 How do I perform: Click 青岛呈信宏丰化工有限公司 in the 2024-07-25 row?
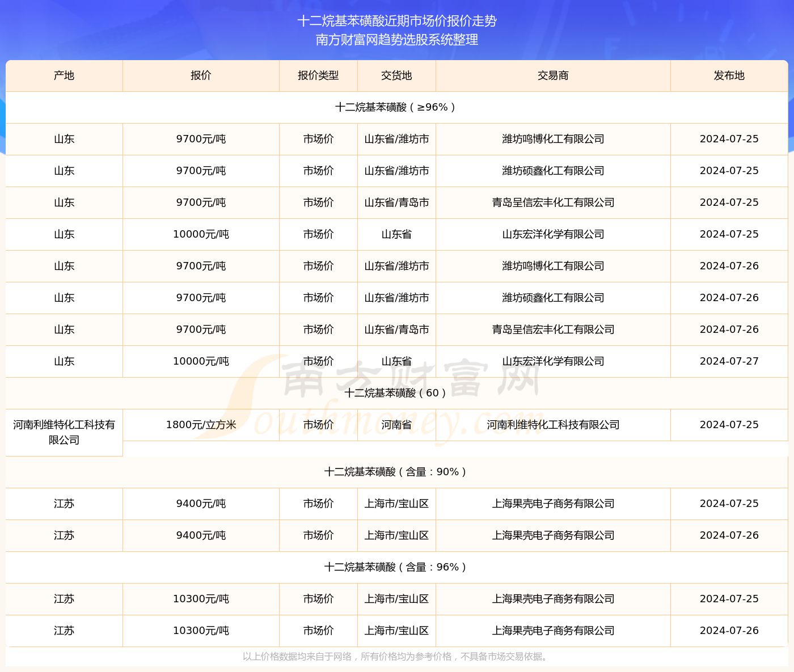click(x=553, y=202)
